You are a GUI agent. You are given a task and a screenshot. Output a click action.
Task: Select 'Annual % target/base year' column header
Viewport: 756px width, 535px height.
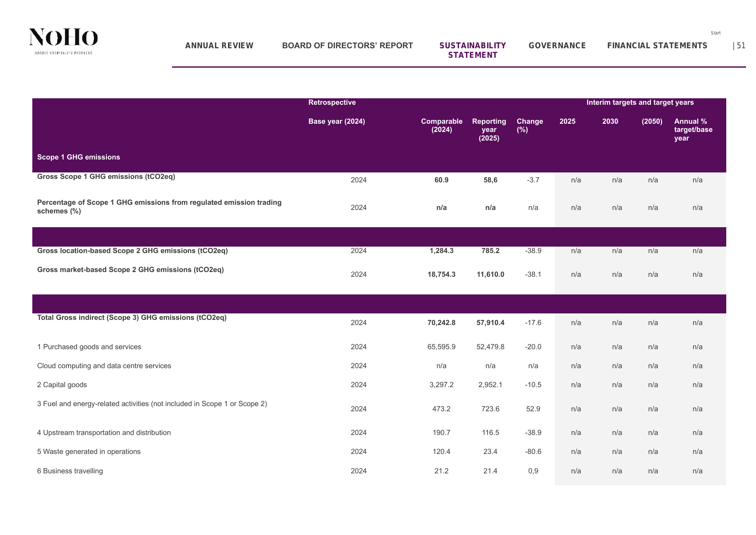(693, 130)
